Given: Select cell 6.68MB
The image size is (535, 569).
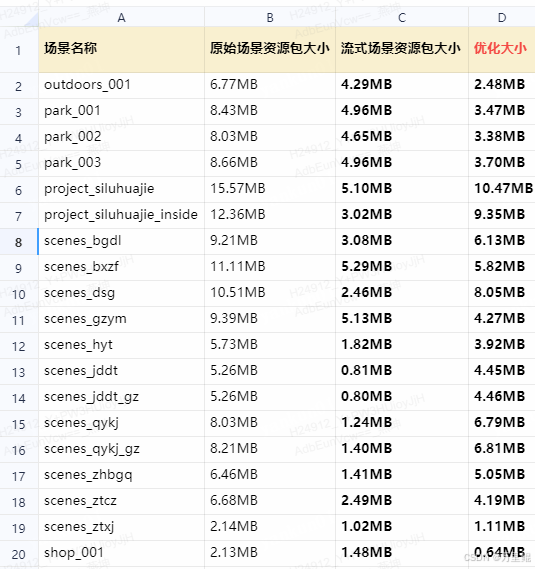Looking at the screenshot, I should (x=270, y=502).
